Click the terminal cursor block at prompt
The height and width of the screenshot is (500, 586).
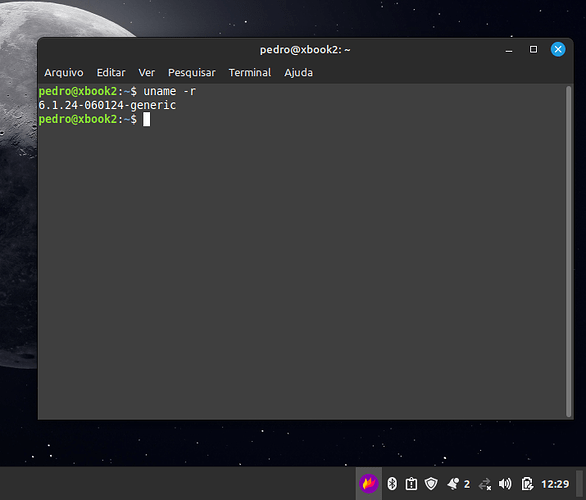pos(146,119)
